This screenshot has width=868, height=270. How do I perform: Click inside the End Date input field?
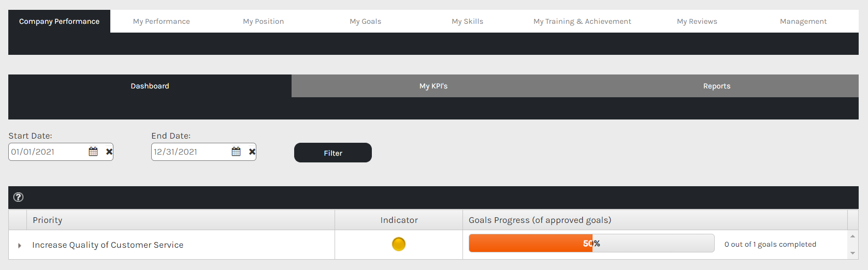coord(190,152)
